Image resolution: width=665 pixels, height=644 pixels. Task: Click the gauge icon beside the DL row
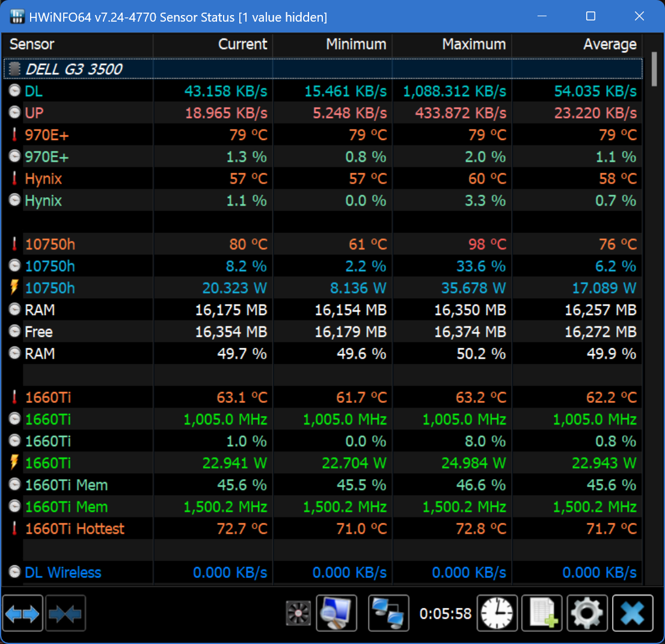(x=15, y=91)
